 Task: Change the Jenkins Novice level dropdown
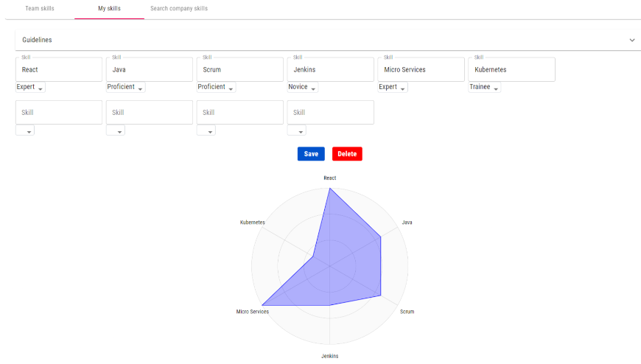point(303,88)
